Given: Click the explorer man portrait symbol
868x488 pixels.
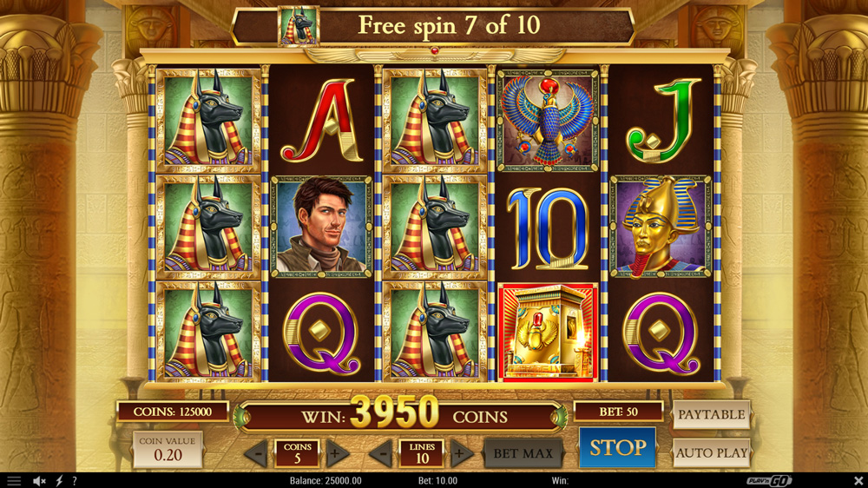Looking at the screenshot, I should click(322, 227).
